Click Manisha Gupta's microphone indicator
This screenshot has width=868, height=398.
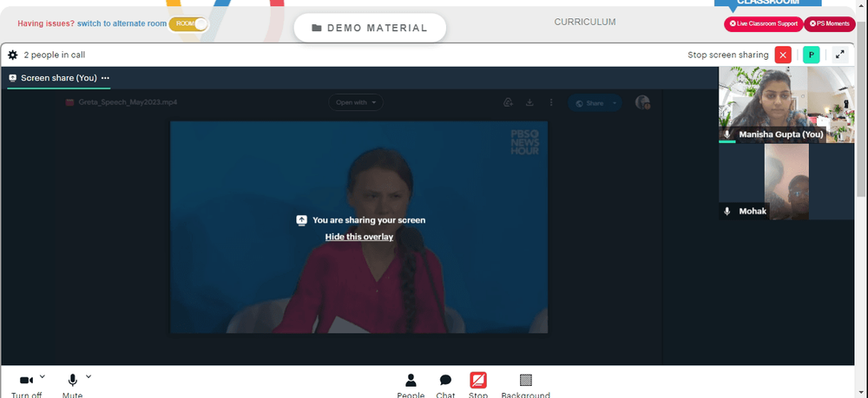pyautogui.click(x=727, y=134)
